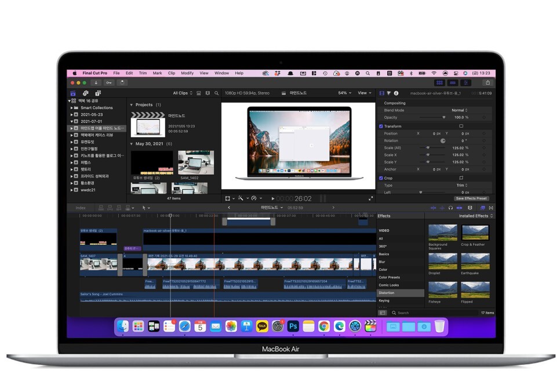Click the Import Media down-arrow button
The image size is (560, 392).
[96, 82]
